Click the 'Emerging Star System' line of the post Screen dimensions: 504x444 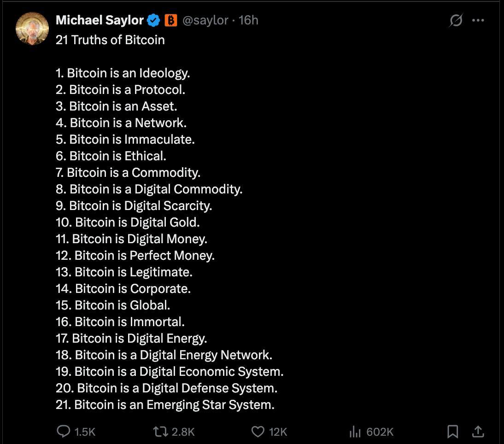(165, 405)
